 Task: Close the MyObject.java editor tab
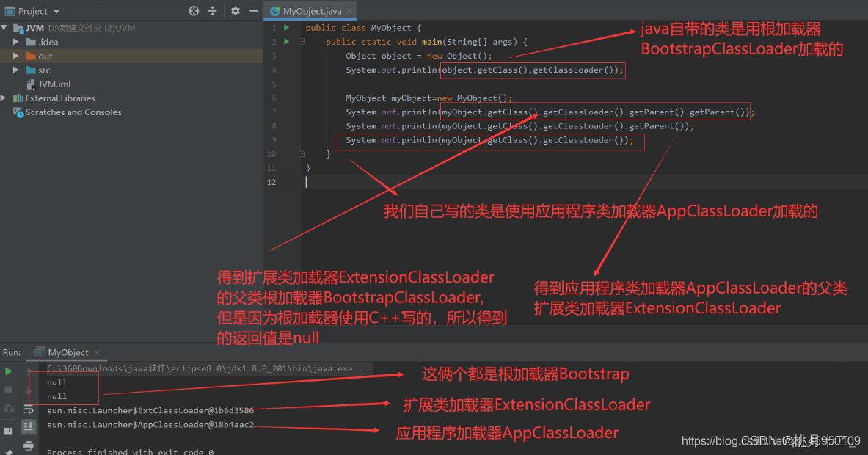349,11
